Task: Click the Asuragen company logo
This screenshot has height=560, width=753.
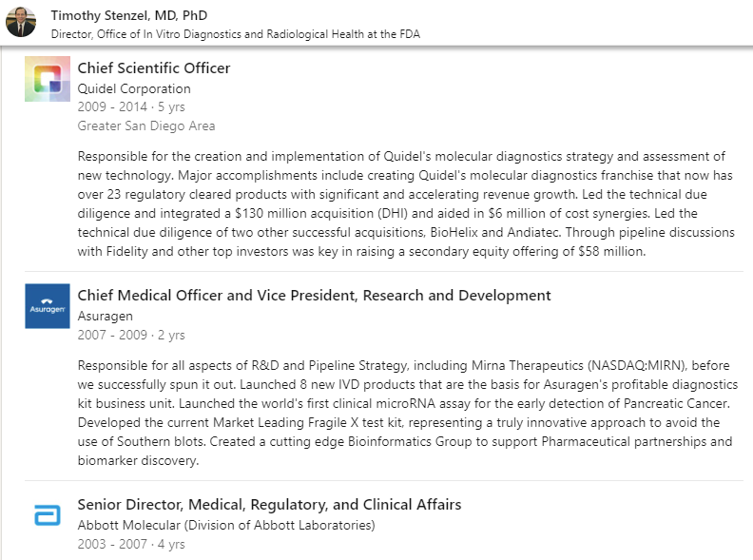Action: click(x=47, y=306)
